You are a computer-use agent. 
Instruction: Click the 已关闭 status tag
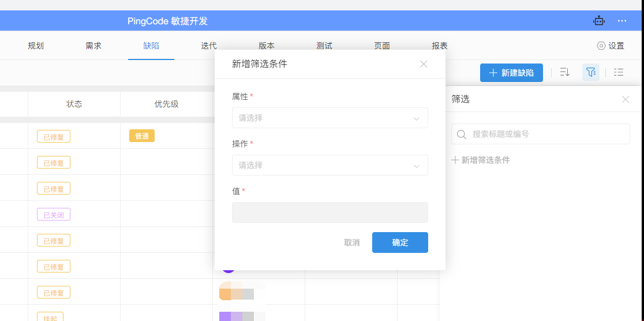(x=54, y=215)
